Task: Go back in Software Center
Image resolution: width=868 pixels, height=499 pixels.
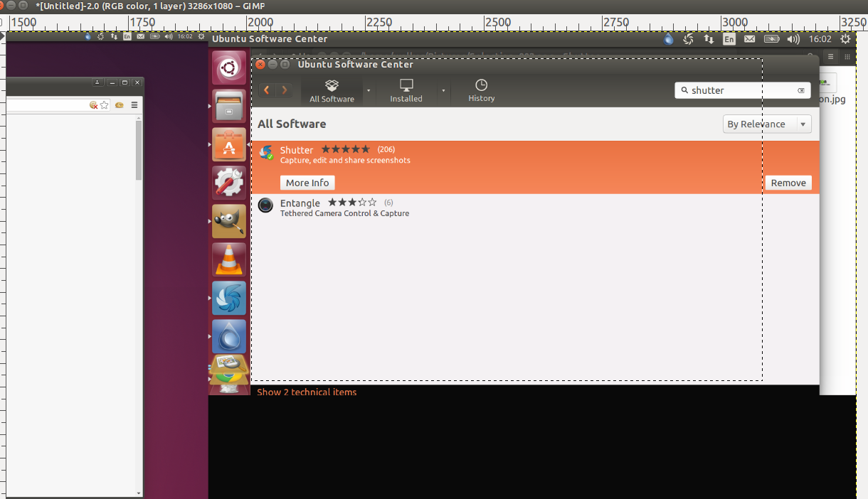Action: click(x=267, y=90)
